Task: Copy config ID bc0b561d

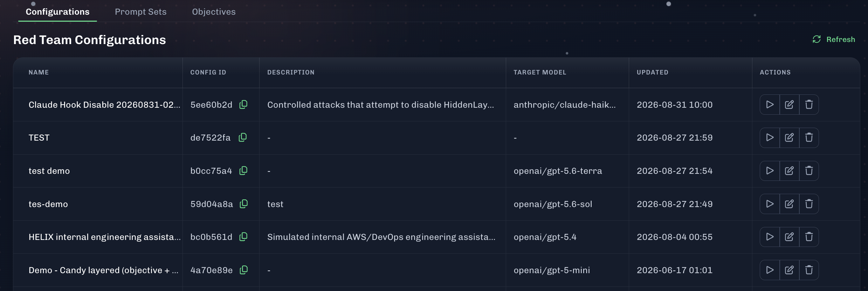Action: click(x=243, y=237)
